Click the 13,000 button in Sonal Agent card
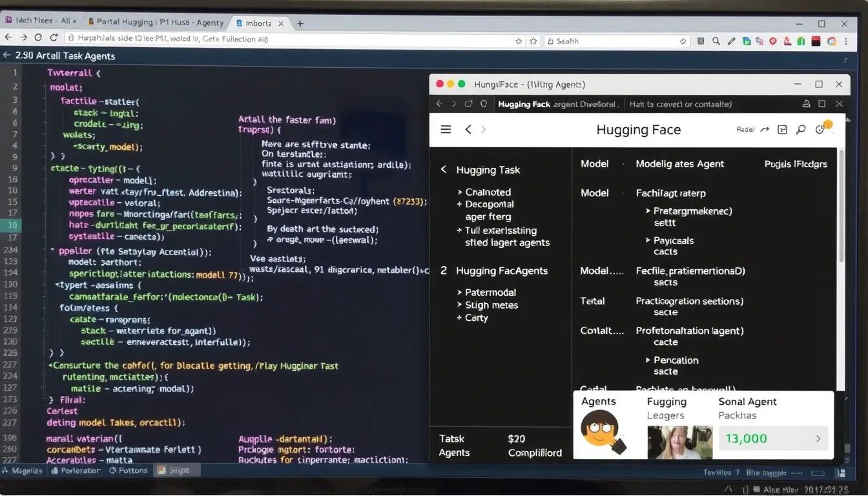Screen dimensions: 868x496 pos(774,439)
